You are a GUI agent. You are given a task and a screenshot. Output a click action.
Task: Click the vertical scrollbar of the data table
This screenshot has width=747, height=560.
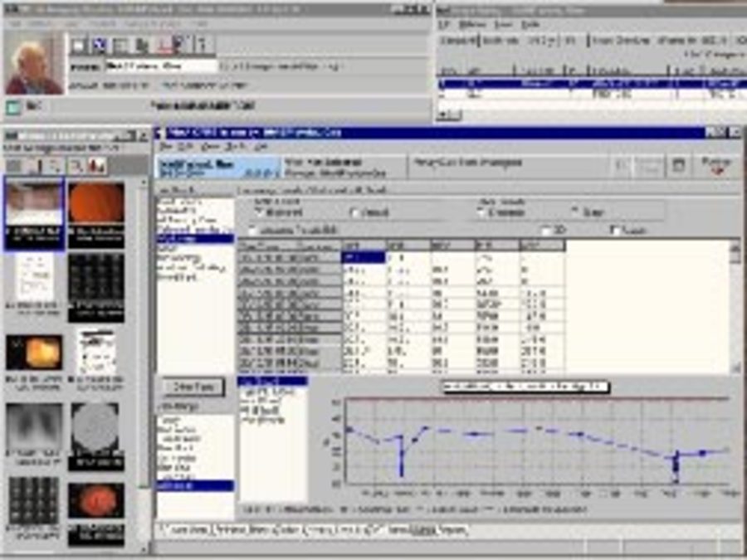pos(735,305)
